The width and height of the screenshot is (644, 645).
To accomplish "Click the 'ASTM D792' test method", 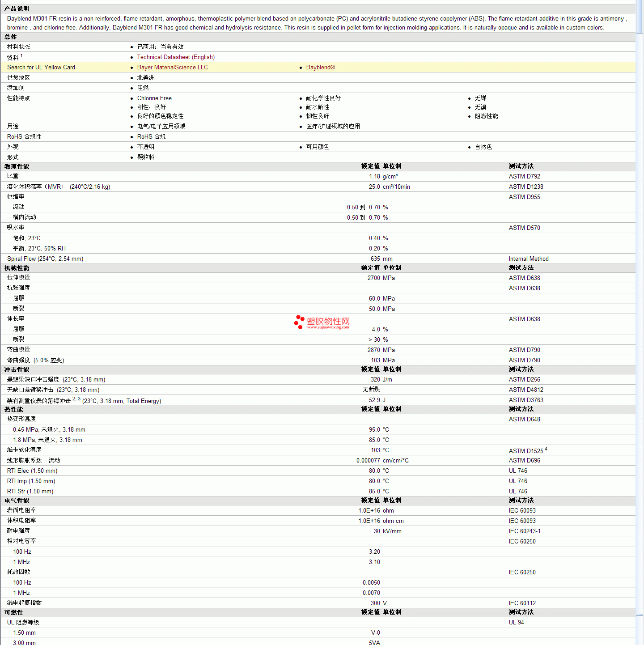I will tap(525, 177).
